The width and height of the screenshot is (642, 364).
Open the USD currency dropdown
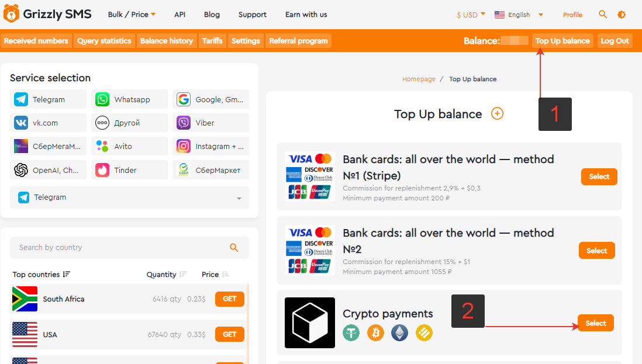tap(471, 15)
